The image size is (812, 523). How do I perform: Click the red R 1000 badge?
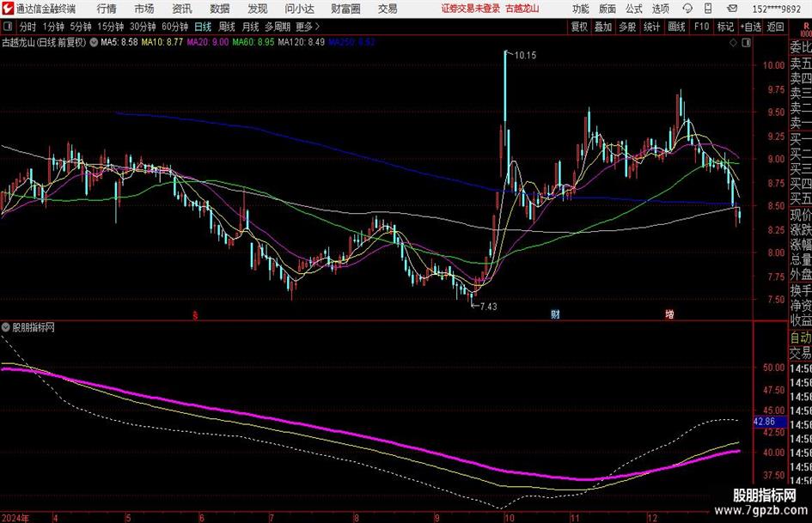point(806,29)
